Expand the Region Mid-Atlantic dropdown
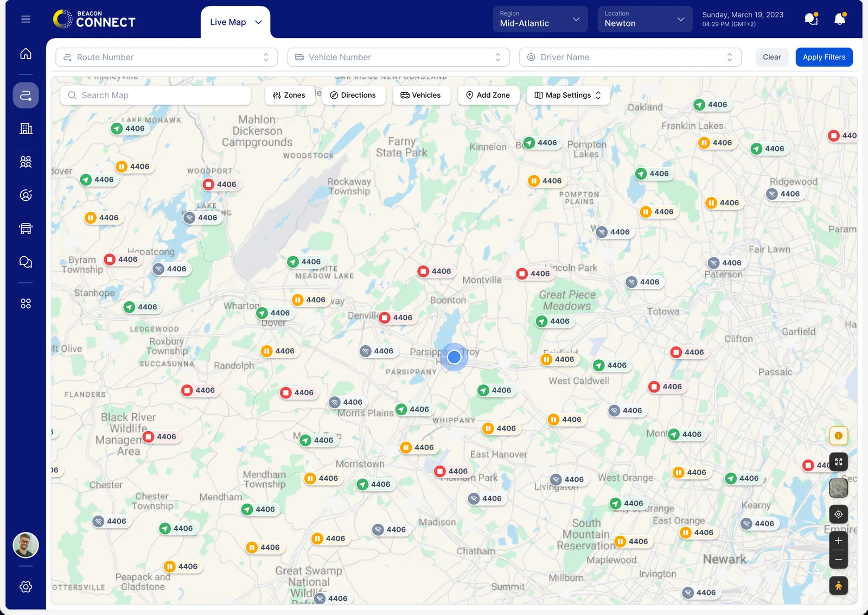This screenshot has height=615, width=868. tap(540, 19)
